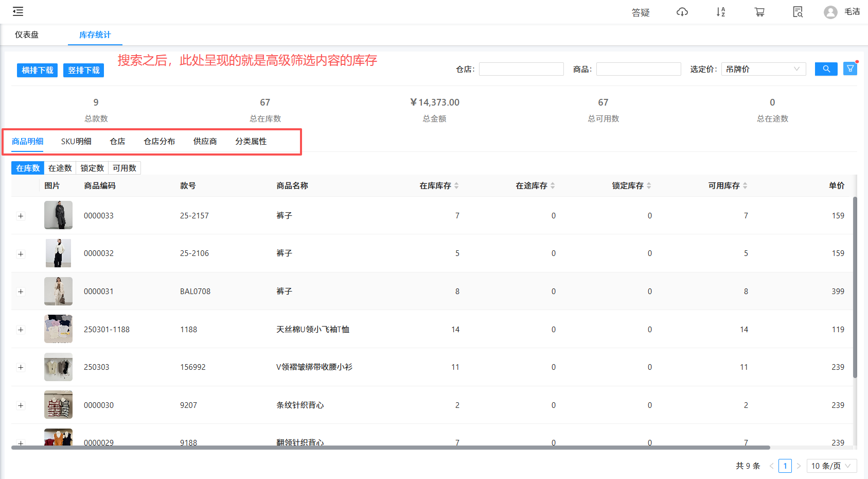Open the advanced filter funnel icon
This screenshot has width=868, height=479.
click(850, 69)
